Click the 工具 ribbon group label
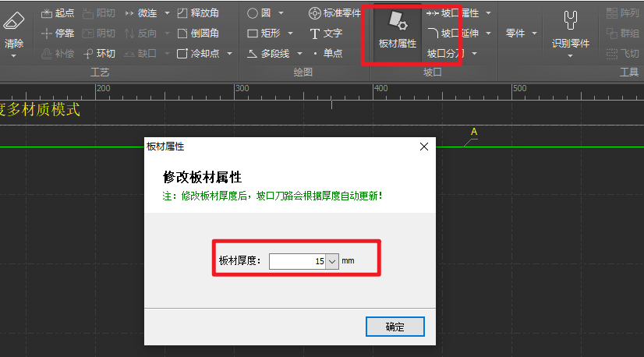Screen dimensions: 644x357 click(629, 72)
